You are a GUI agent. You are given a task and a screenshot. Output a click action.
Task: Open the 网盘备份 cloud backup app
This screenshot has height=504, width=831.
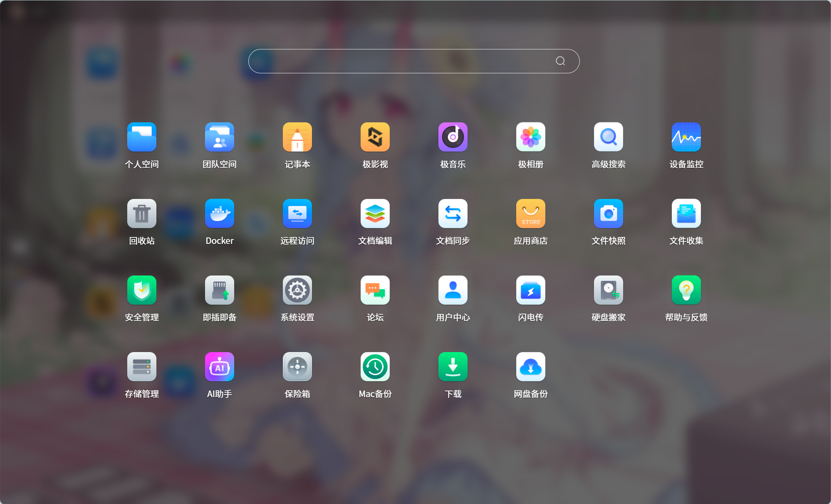(530, 367)
